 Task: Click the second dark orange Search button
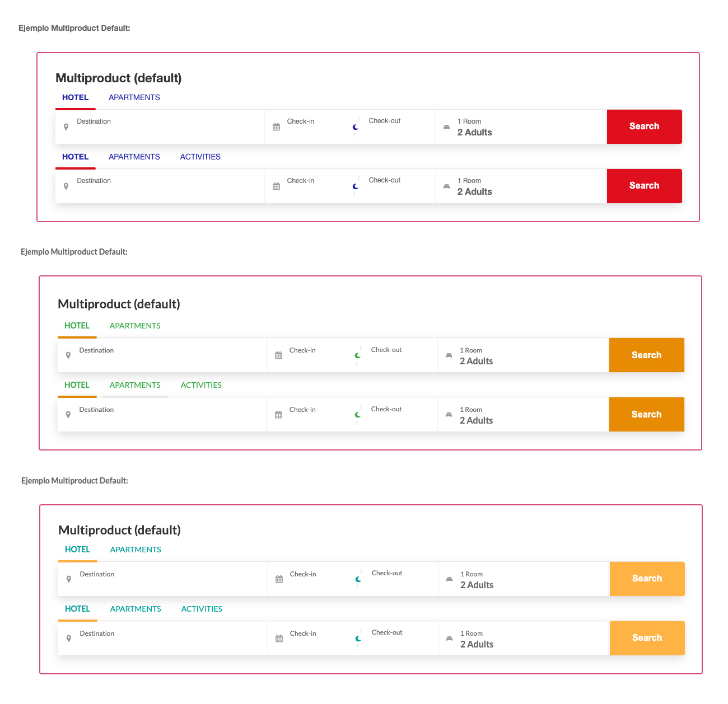647,415
